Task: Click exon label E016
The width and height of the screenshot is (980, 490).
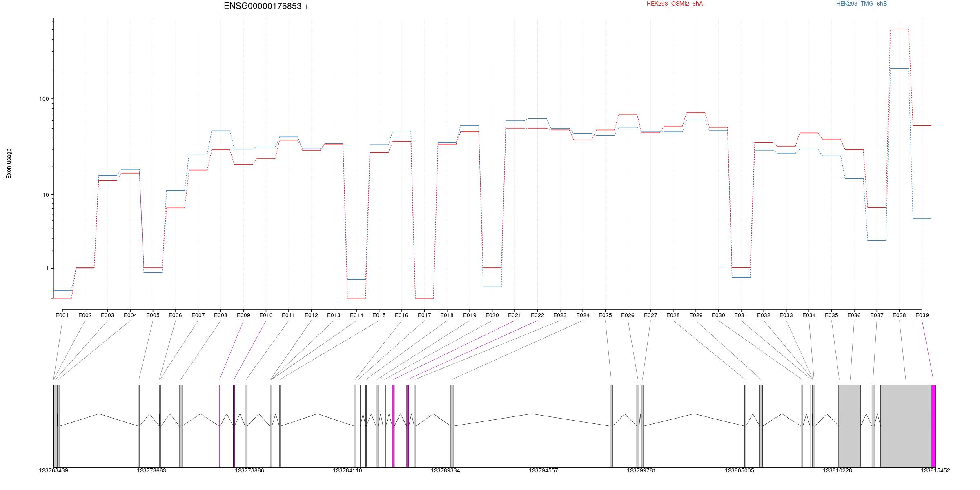Action: tap(401, 315)
